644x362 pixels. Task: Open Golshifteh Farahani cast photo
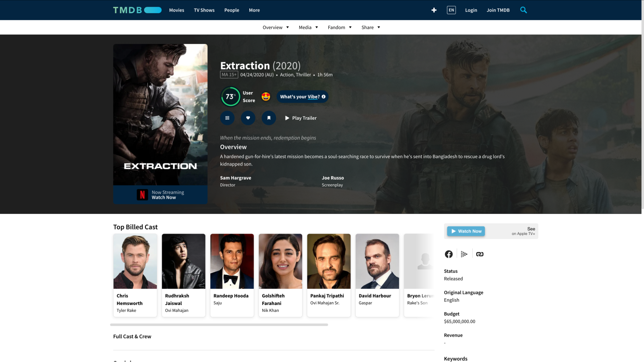click(x=280, y=261)
